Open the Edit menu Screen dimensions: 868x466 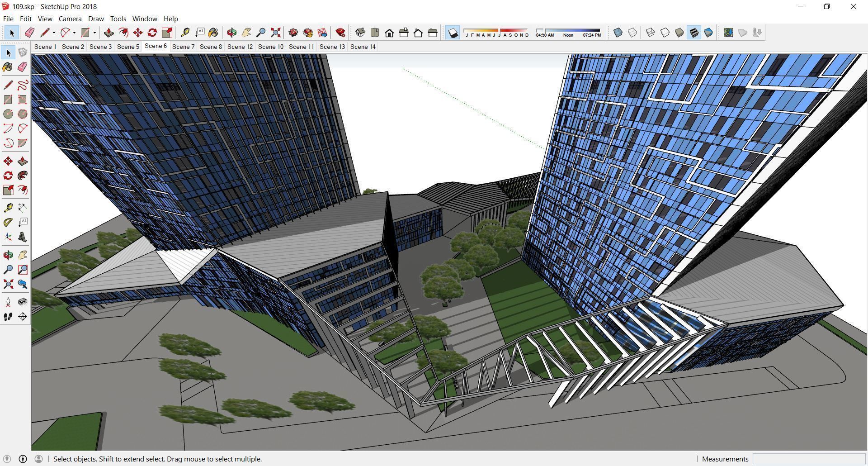(26, 19)
